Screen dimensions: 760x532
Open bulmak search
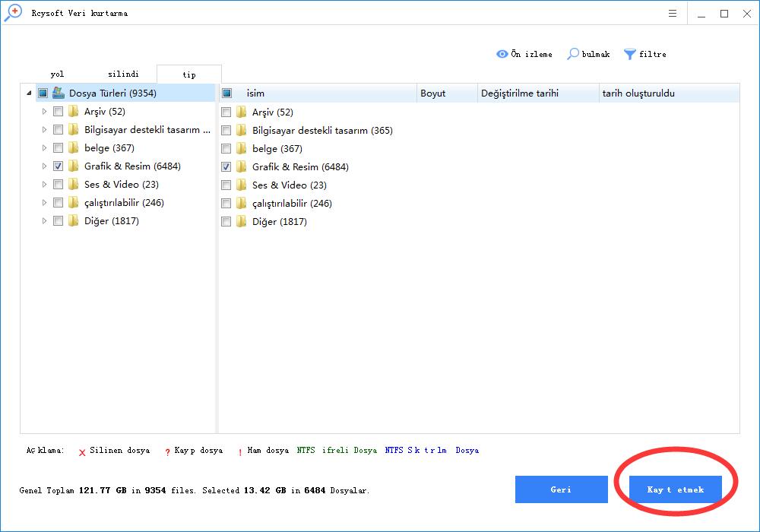(588, 54)
